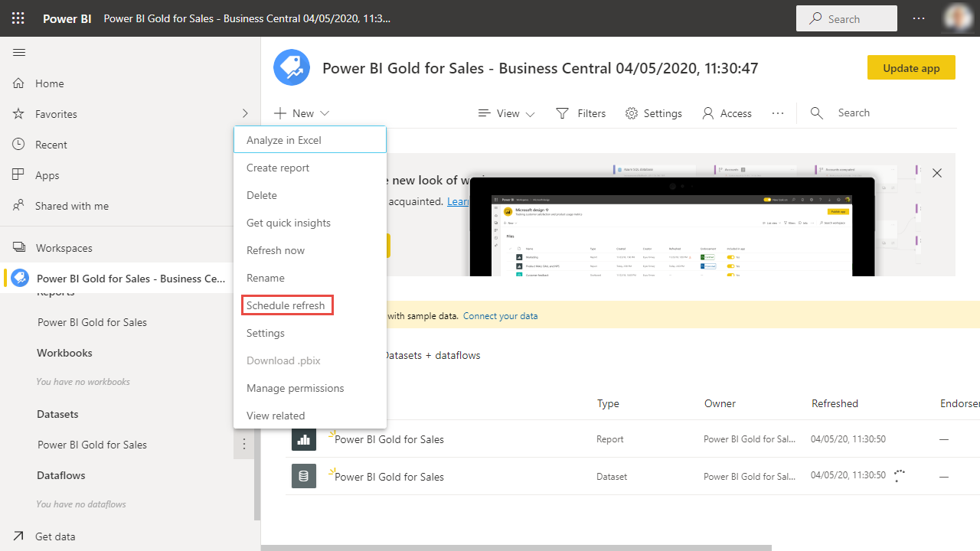980x551 pixels.
Task: Click the report icon beside Power BI Gold for Sales
Action: click(303, 439)
